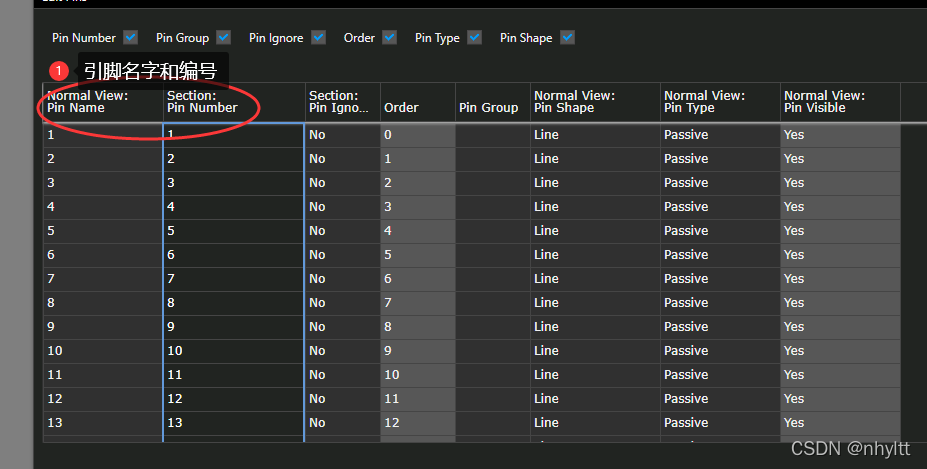Select Pin Number cell with value 5
The width and height of the screenshot is (927, 469).
[234, 231]
